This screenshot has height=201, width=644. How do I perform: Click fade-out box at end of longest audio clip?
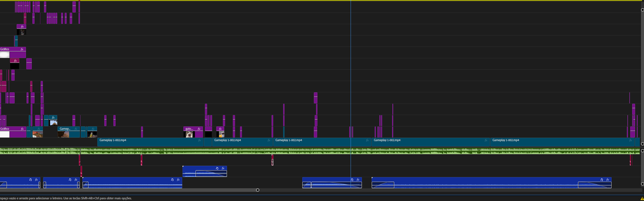[x=595, y=185]
